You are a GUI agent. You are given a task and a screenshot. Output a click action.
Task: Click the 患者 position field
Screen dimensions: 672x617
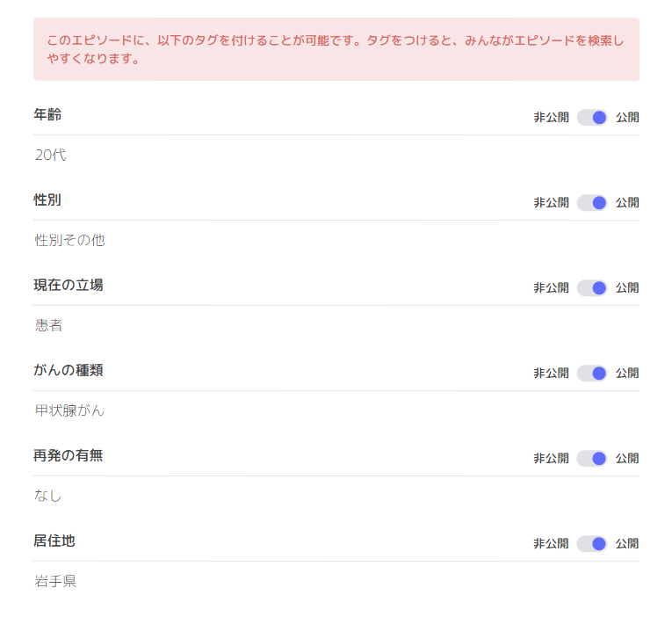336,325
